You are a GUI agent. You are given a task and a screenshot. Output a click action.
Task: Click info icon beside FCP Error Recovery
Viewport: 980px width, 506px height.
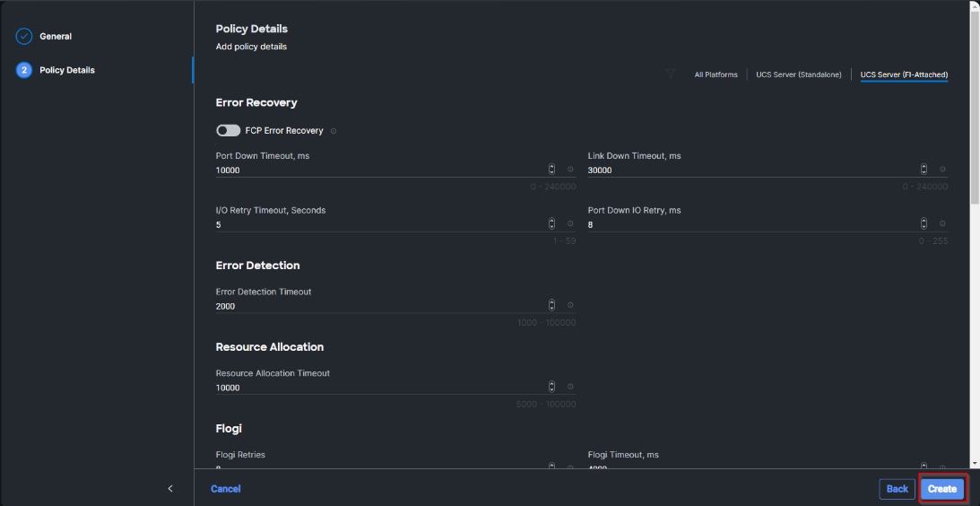tap(334, 131)
